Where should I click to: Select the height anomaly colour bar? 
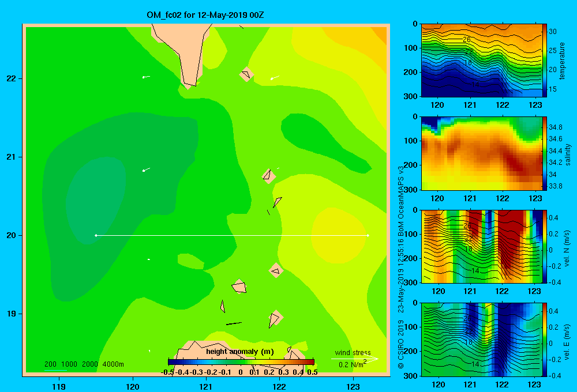[241, 362]
